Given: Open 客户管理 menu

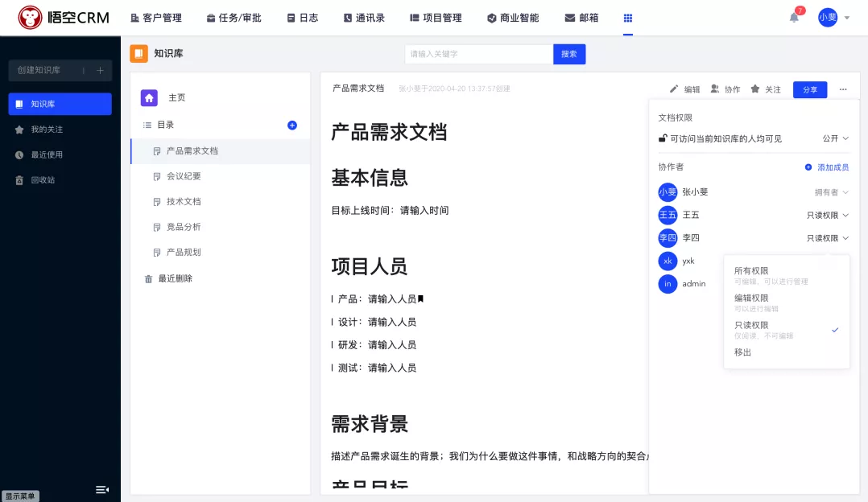Looking at the screenshot, I should click(156, 18).
